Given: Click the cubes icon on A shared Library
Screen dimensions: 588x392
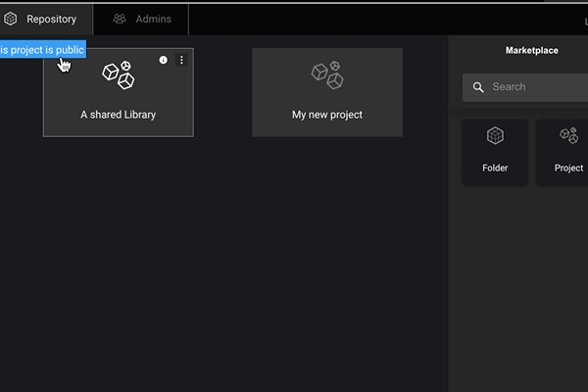Looking at the screenshot, I should click(x=118, y=75).
